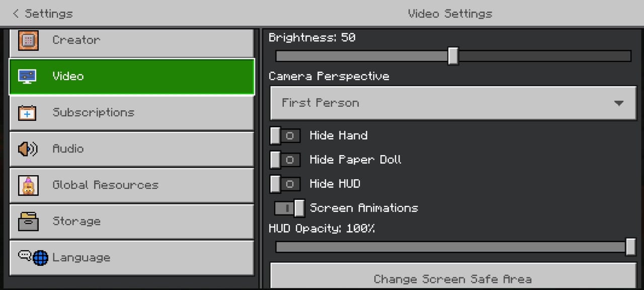Click the Language globe icon

pos(40,258)
